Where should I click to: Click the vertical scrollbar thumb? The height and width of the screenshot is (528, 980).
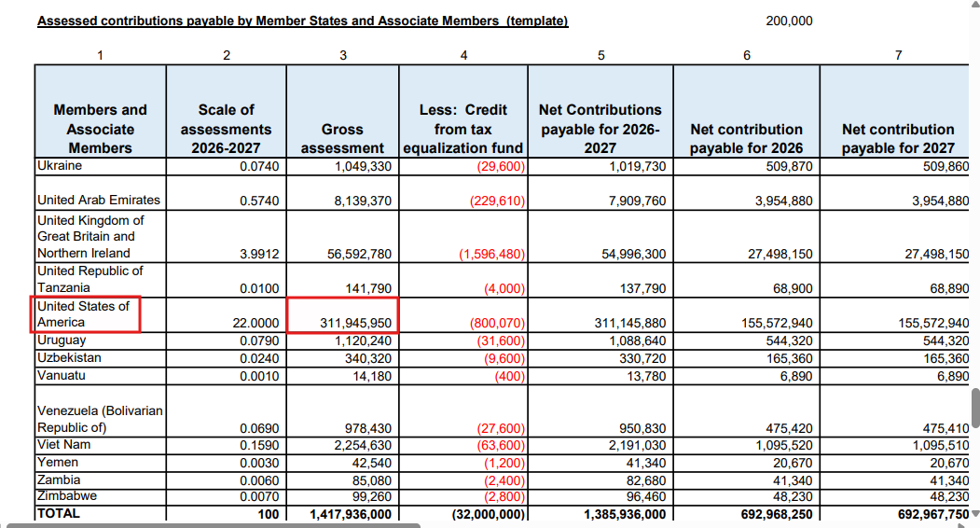(x=975, y=407)
